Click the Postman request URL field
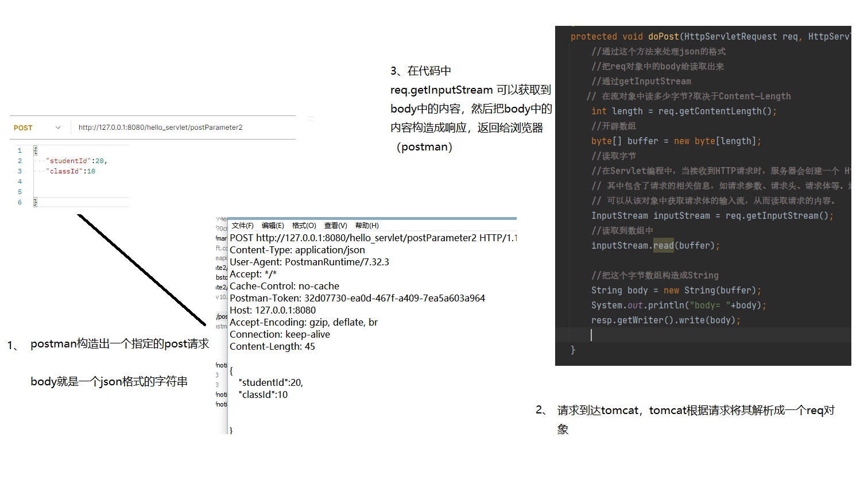This screenshot has width=868, height=495. pos(161,127)
